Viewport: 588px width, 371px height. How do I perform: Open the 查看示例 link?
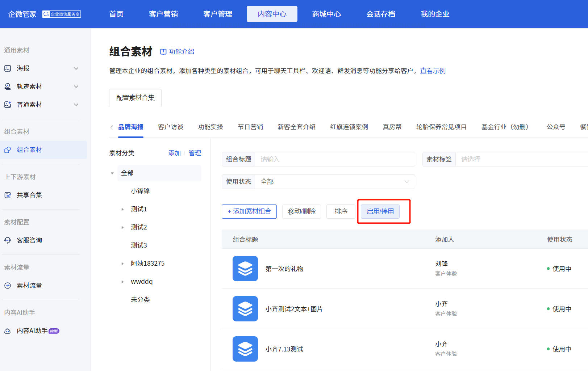pos(433,71)
